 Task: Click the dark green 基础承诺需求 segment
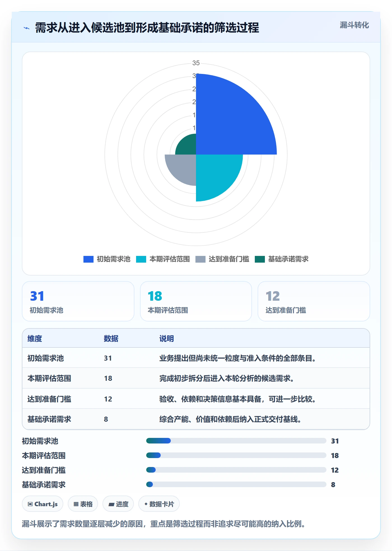188,147
